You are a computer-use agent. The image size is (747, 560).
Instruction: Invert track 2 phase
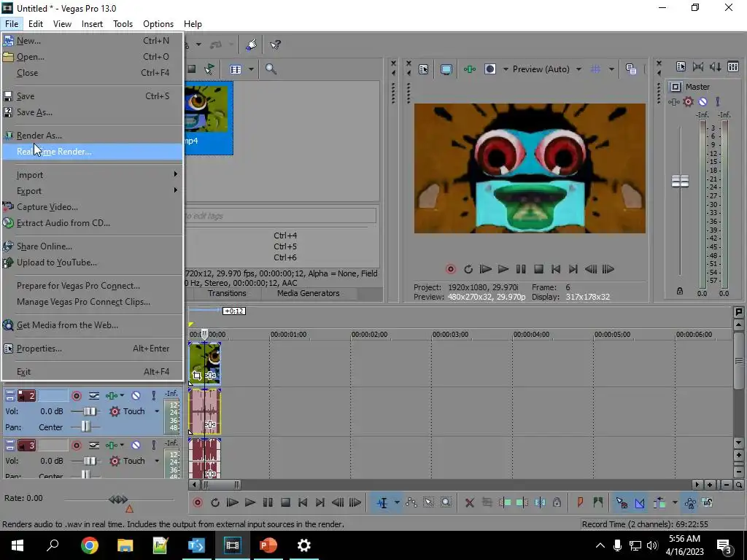pos(94,396)
